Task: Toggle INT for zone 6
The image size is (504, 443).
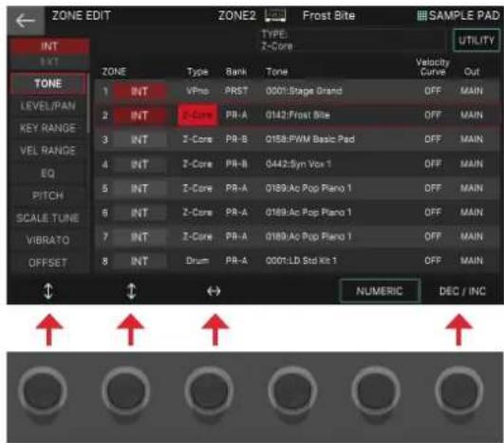Action: coord(140,213)
